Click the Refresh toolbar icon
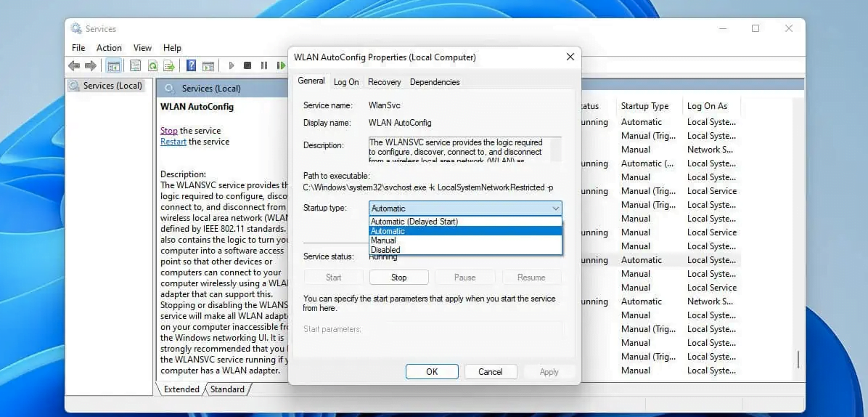The width and height of the screenshot is (868, 417). (152, 65)
